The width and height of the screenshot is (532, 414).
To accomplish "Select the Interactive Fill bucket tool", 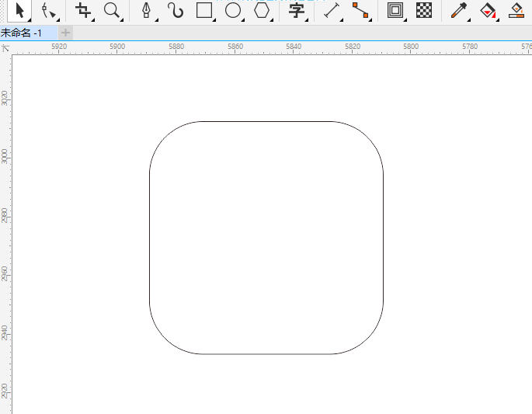I will 488,10.
